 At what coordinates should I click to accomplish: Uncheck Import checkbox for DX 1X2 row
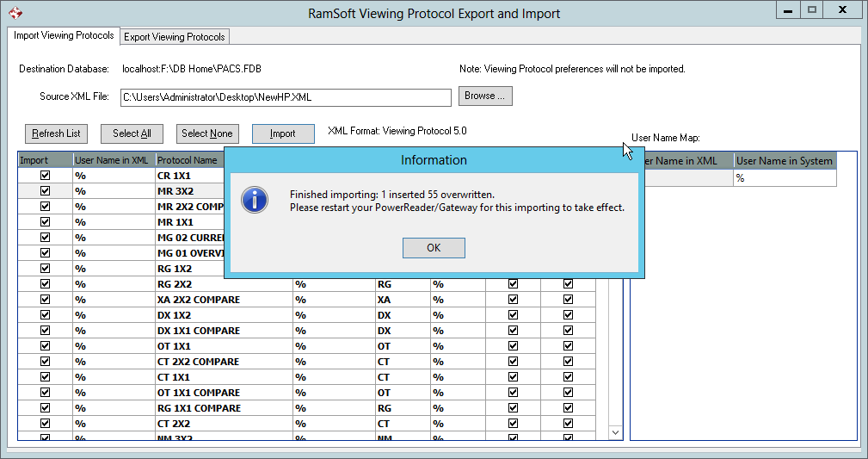pyautogui.click(x=46, y=315)
